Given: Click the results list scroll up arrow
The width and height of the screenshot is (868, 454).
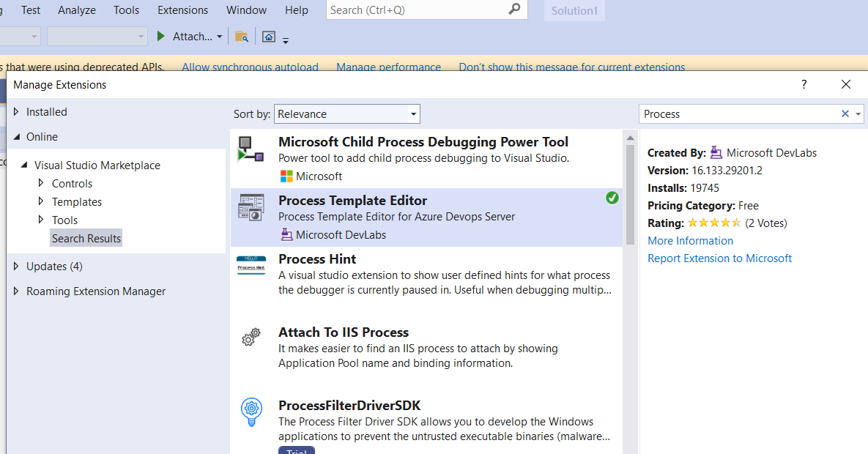Looking at the screenshot, I should (630, 138).
